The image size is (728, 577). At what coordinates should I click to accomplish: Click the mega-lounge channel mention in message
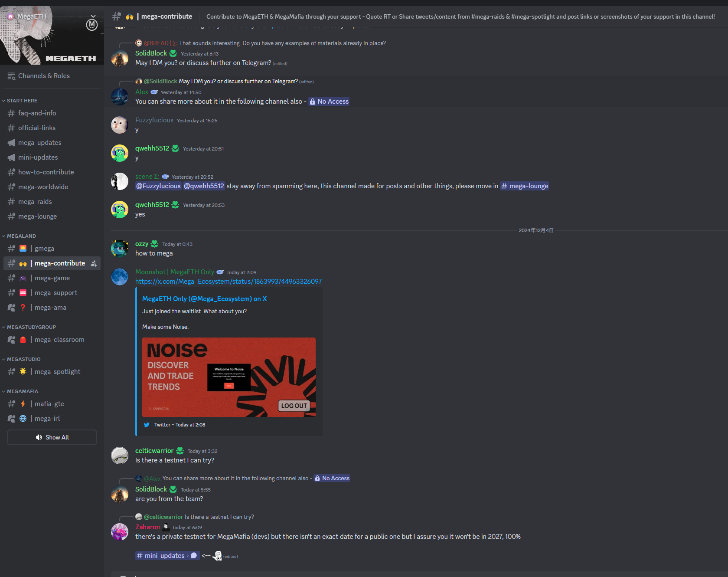click(525, 186)
